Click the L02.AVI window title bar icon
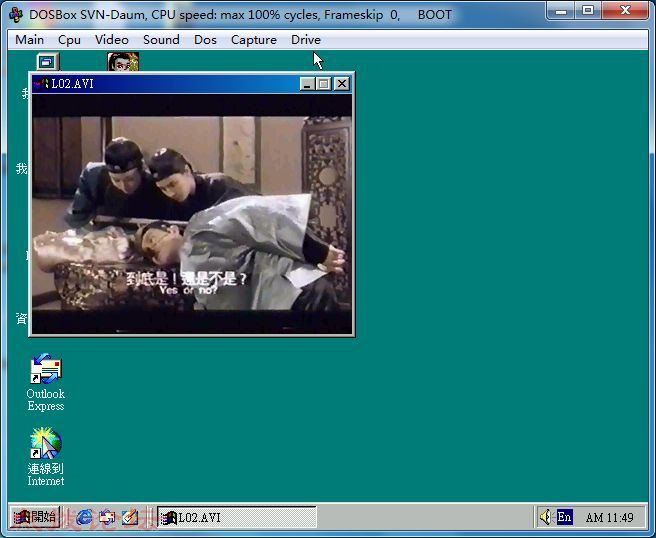The image size is (656, 538). point(41,84)
